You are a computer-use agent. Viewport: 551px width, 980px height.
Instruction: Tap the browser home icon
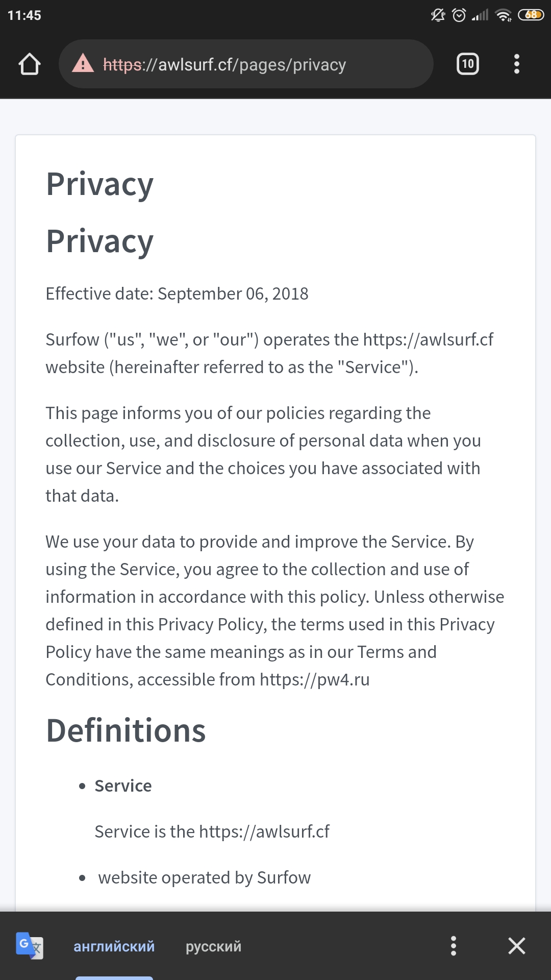tap(30, 64)
